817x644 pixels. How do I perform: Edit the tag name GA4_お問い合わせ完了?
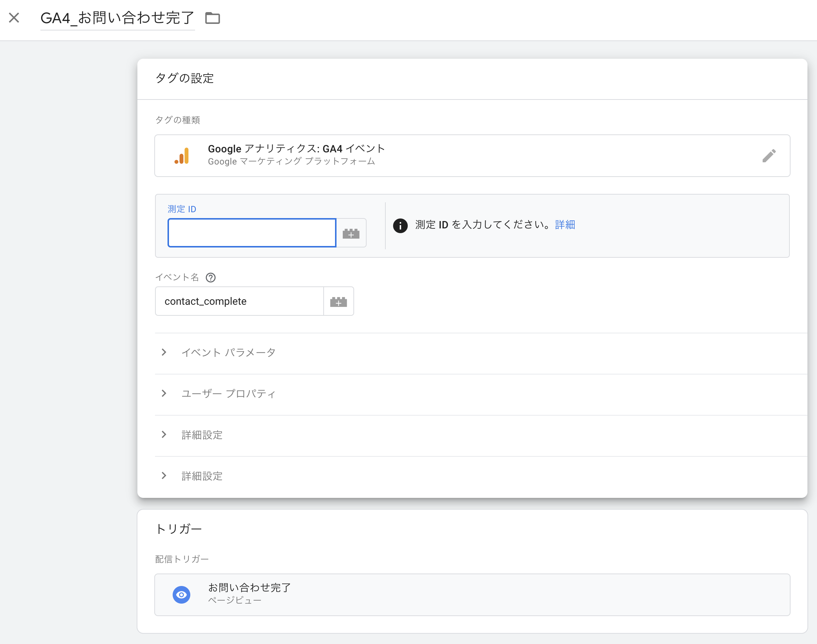[x=117, y=18]
